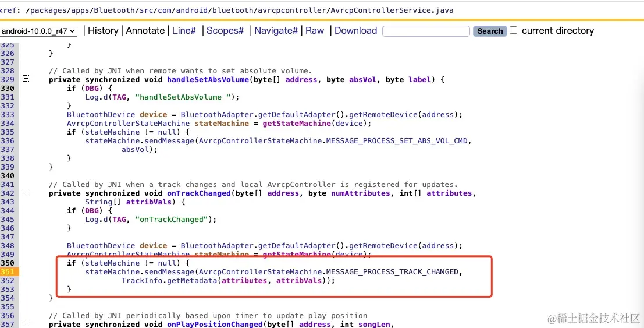This screenshot has height=328, width=644.
Task: Download the file via Download link
Action: pyautogui.click(x=355, y=30)
